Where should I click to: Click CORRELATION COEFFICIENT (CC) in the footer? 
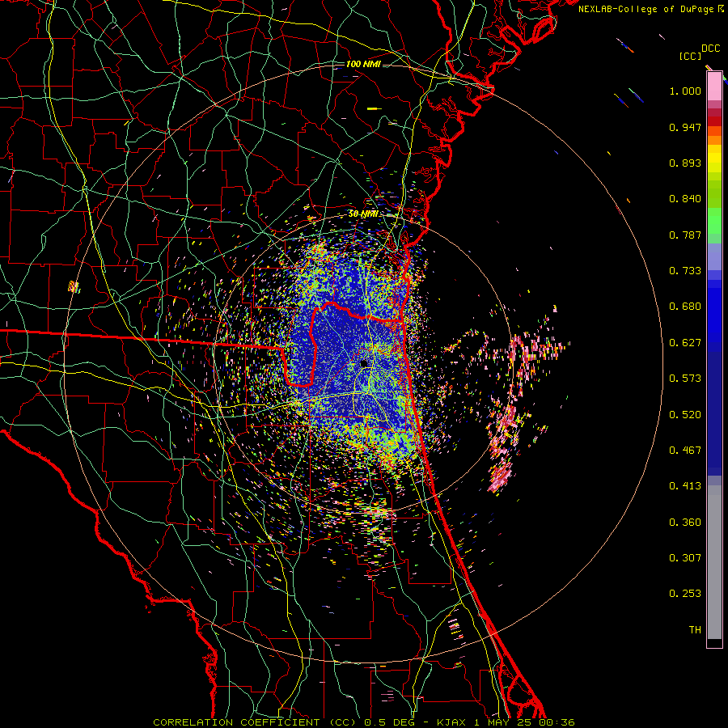[256, 722]
